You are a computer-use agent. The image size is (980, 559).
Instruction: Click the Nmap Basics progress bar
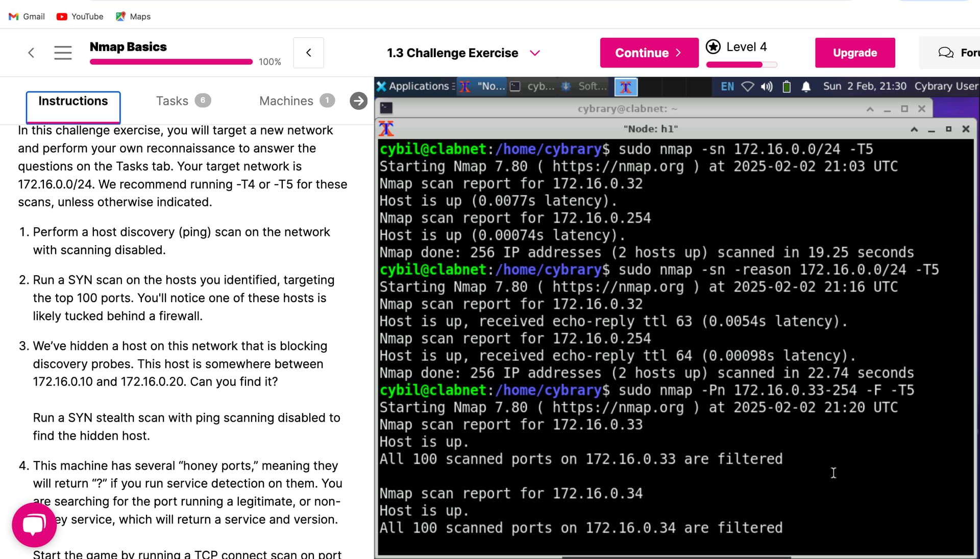coord(171,62)
